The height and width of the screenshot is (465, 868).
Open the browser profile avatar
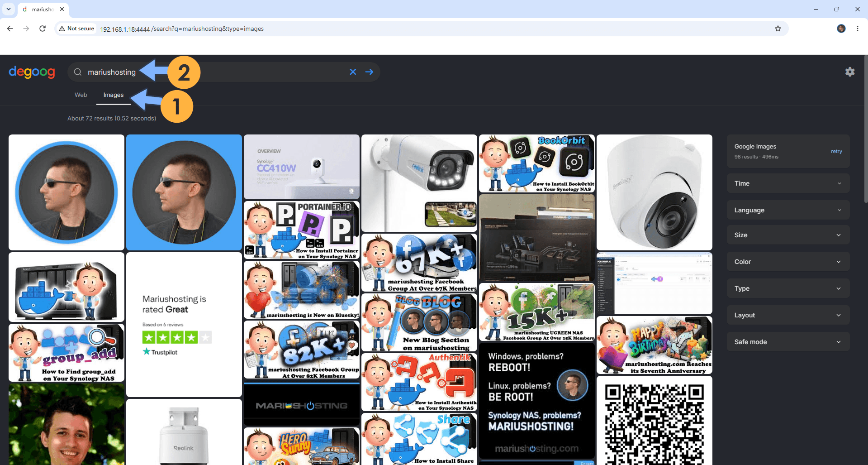point(841,29)
